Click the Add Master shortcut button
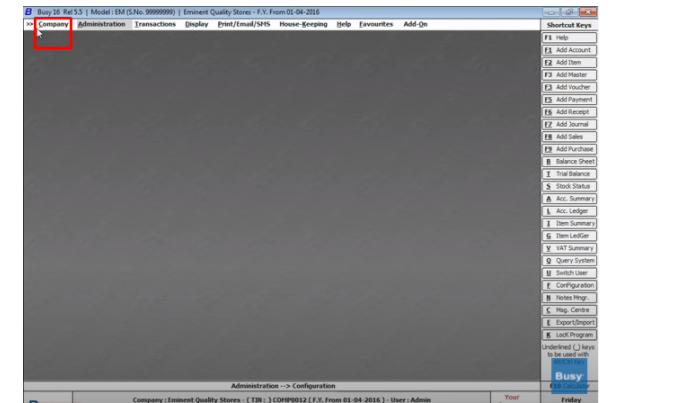The image size is (688, 403). pyautogui.click(x=569, y=75)
